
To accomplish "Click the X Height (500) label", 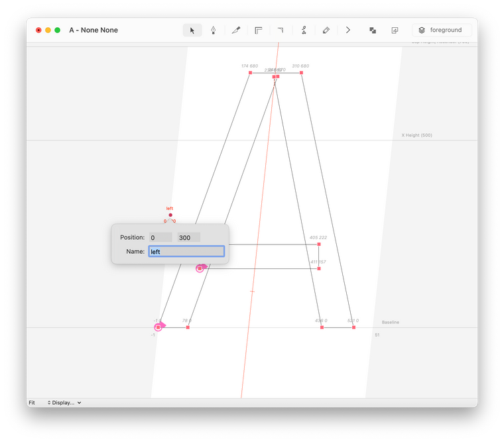I will [416, 135].
